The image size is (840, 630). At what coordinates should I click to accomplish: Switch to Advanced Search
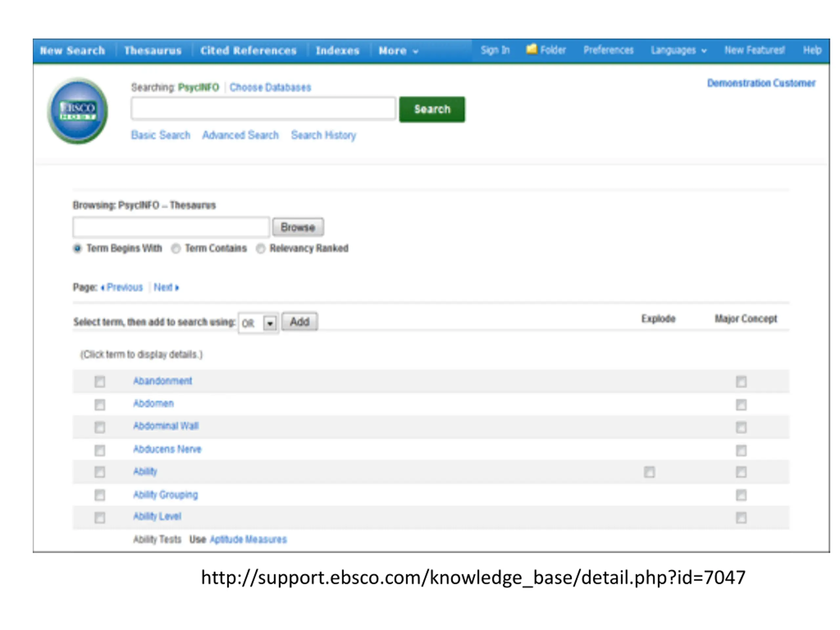pyautogui.click(x=241, y=135)
